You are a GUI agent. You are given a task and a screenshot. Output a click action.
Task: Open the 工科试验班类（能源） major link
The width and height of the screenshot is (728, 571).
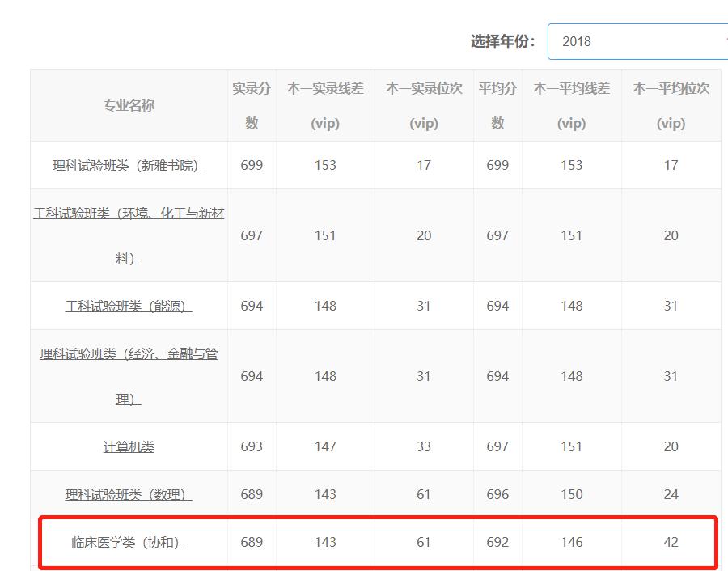click(x=128, y=305)
